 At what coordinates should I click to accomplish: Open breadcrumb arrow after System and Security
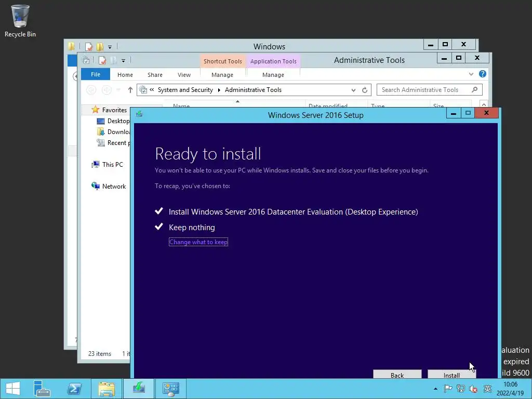pos(219,90)
